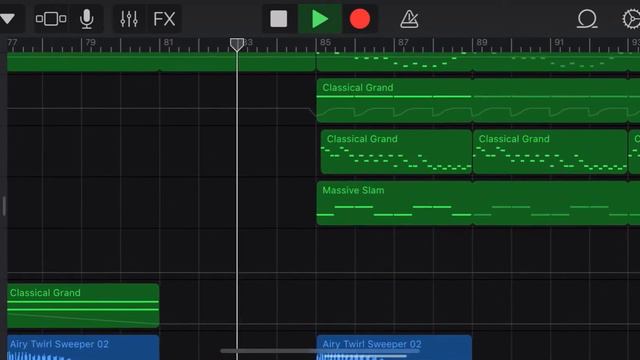This screenshot has width=640, height=360.
Task: Select the Airy Twirl Sweeper 02 region at bar 77
Action: pyautogui.click(x=83, y=347)
